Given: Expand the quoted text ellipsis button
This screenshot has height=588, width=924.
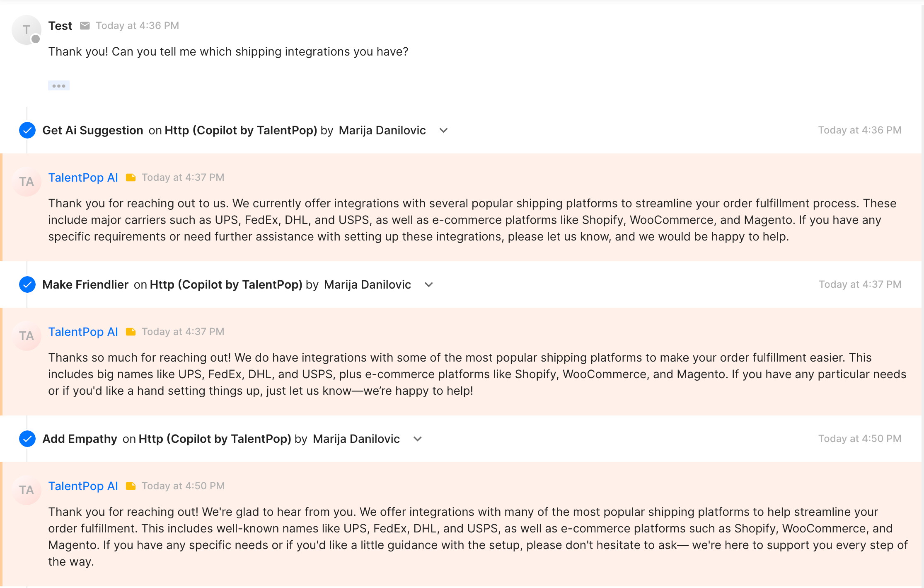Looking at the screenshot, I should tap(59, 86).
